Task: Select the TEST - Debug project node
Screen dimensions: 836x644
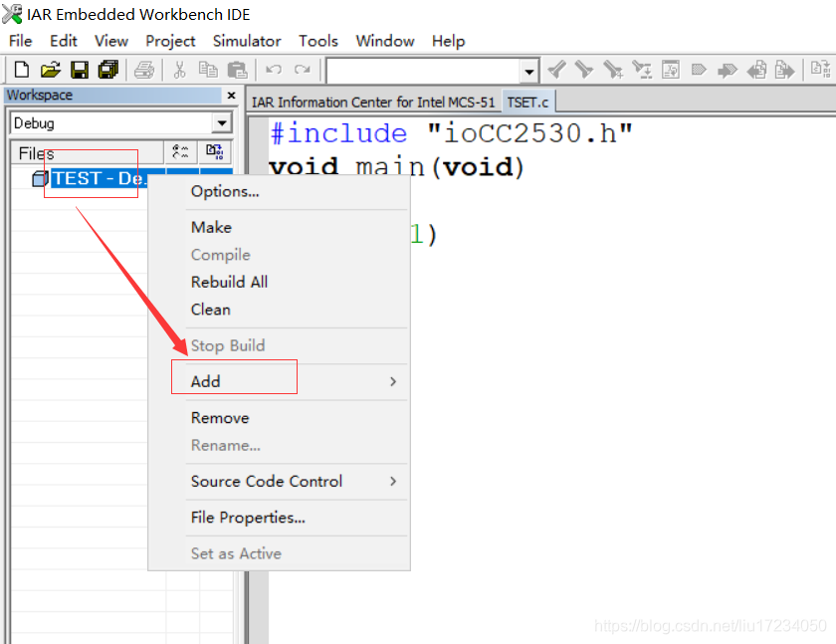Action: [x=99, y=178]
